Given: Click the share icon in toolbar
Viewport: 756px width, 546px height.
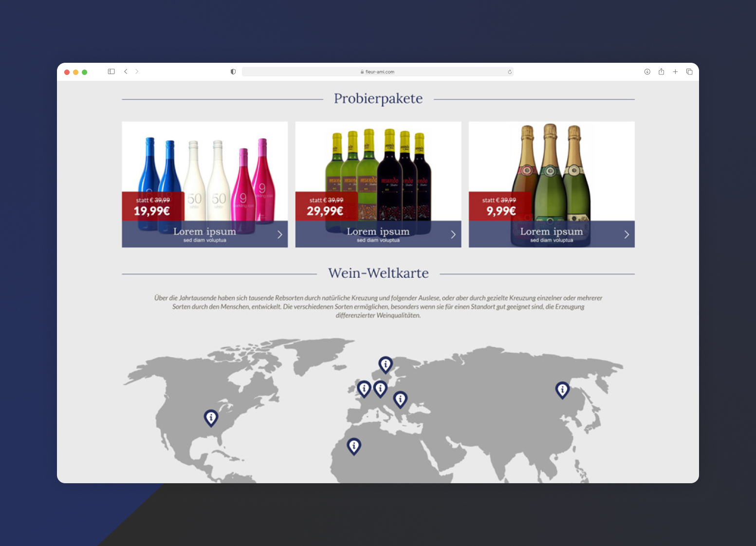Looking at the screenshot, I should tap(661, 72).
